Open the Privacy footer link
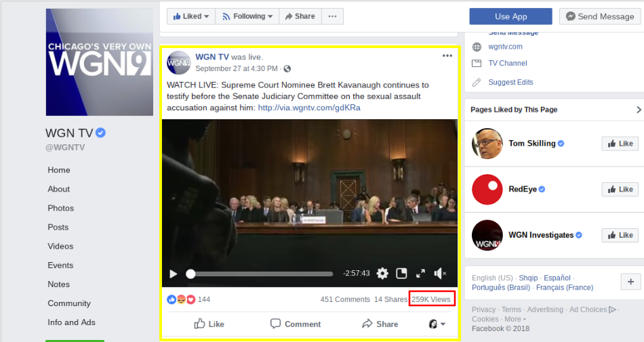The height and width of the screenshot is (342, 644). (483, 309)
